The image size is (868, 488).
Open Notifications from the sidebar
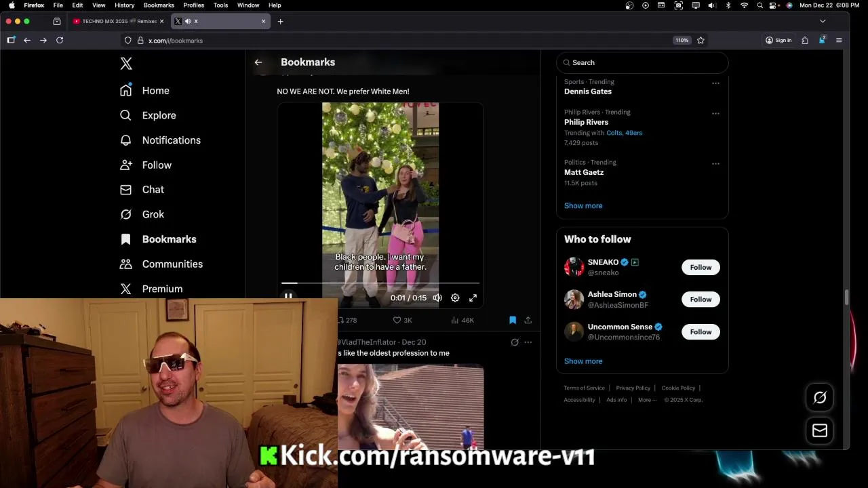160,140
